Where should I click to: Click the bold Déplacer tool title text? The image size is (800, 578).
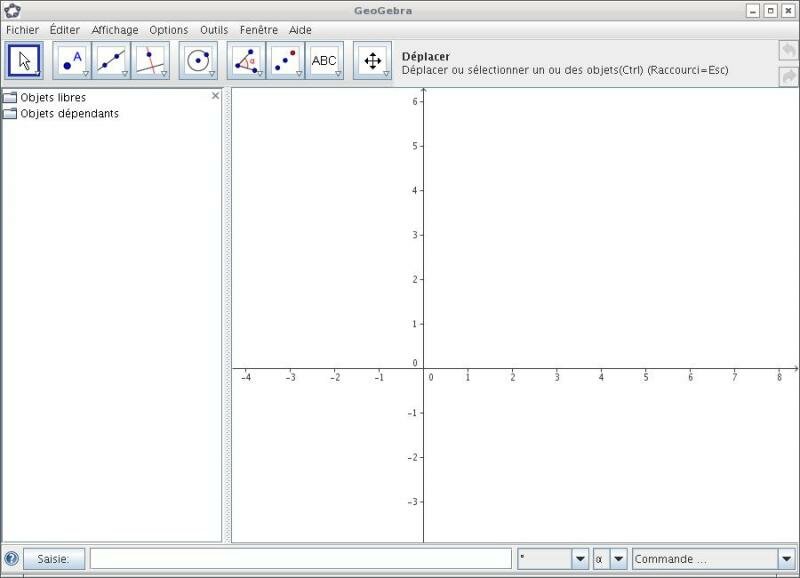pyautogui.click(x=426, y=57)
